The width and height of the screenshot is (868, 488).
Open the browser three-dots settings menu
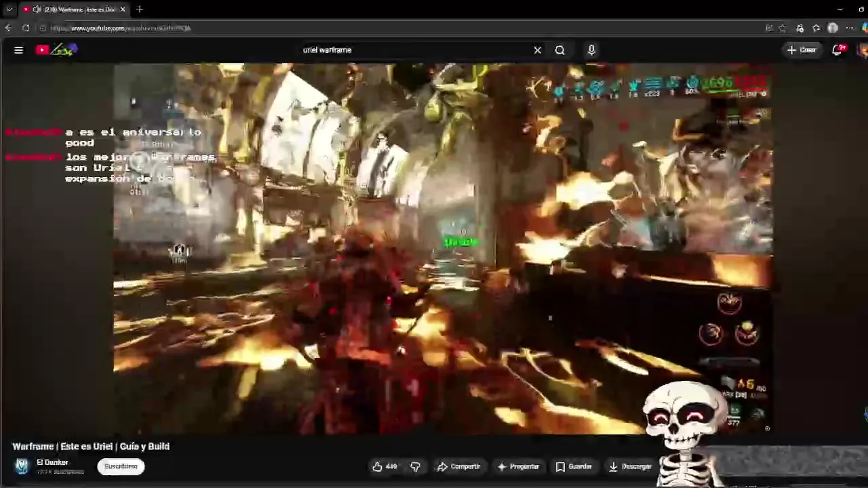click(x=850, y=28)
